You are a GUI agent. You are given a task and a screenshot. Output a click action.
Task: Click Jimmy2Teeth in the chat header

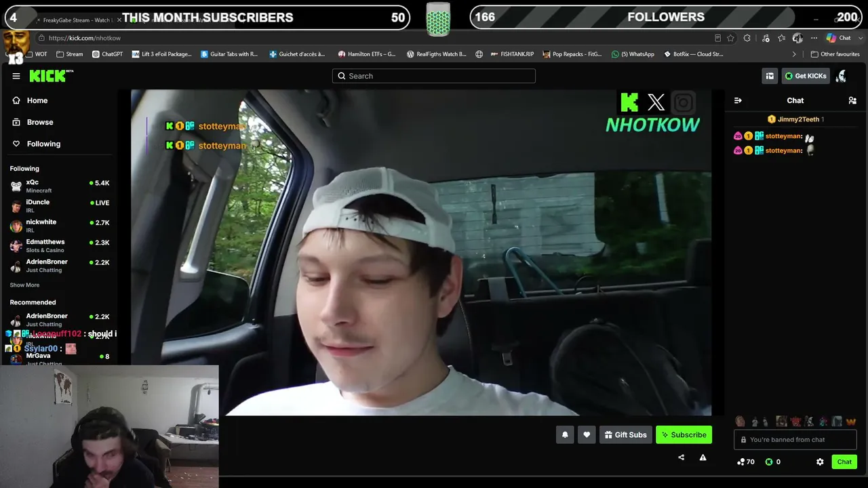[x=798, y=119]
